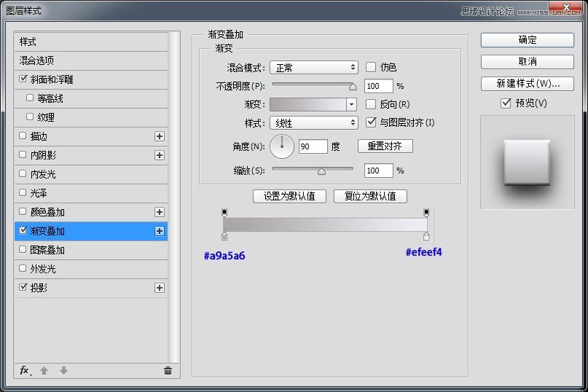Viewport: 588px width, 392px height.
Task: Delete effect using the trash icon
Action: [x=168, y=371]
